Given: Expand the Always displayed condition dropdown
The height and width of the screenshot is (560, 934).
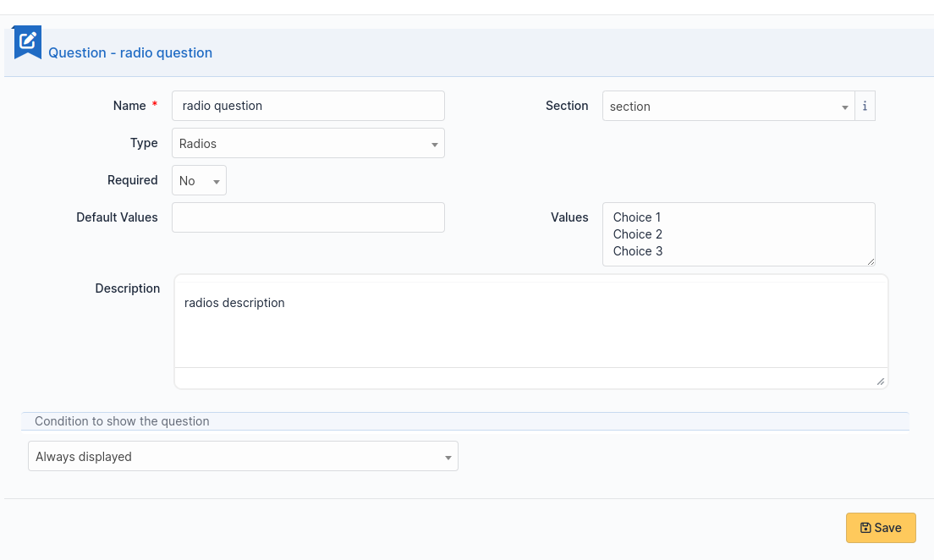Looking at the screenshot, I should click(x=243, y=457).
